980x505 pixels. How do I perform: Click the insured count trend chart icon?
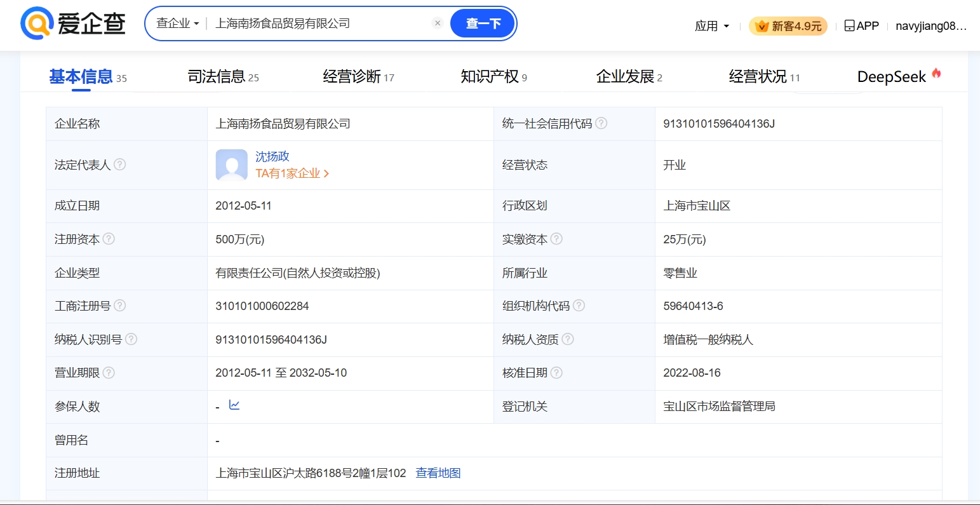click(x=234, y=405)
